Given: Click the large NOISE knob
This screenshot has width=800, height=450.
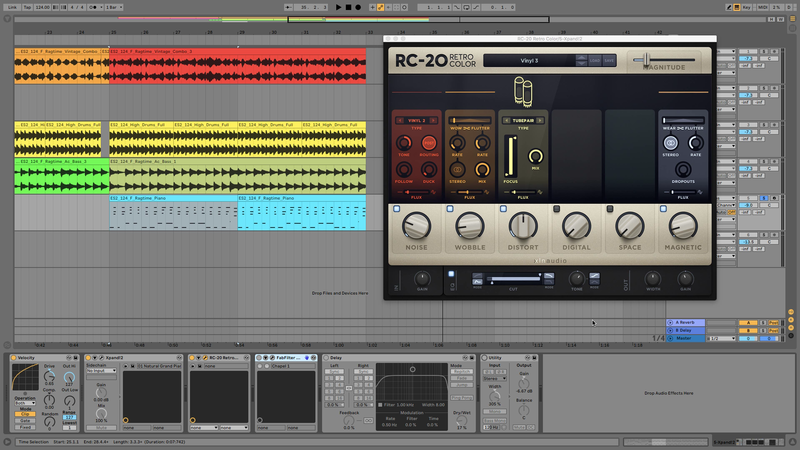Looking at the screenshot, I should [416, 226].
